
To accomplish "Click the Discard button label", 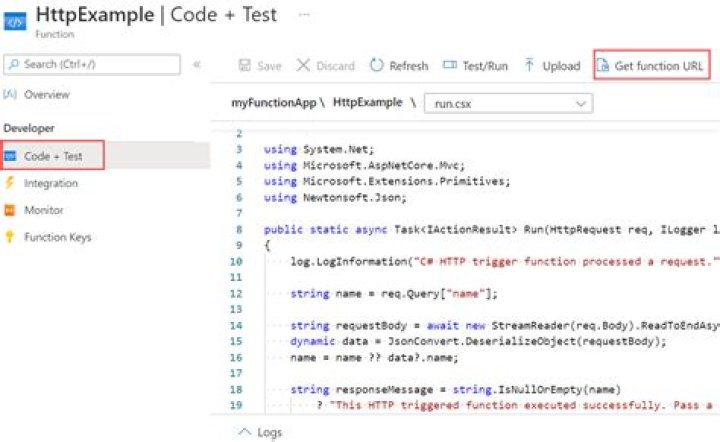I will click(x=336, y=66).
